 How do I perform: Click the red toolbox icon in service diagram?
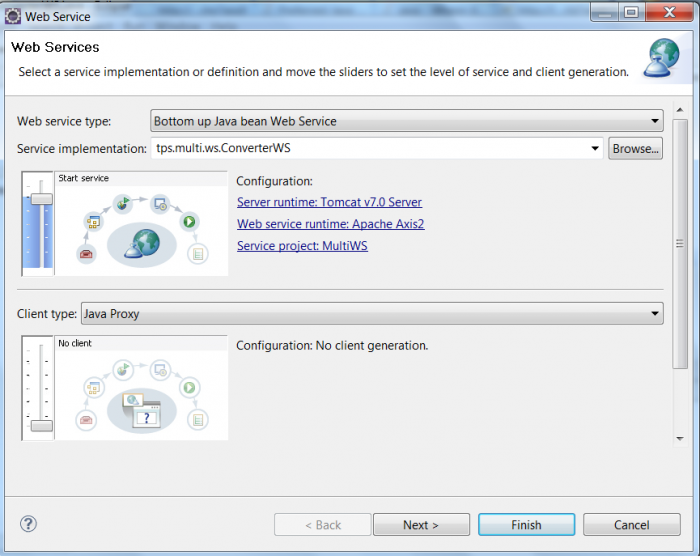click(x=86, y=254)
